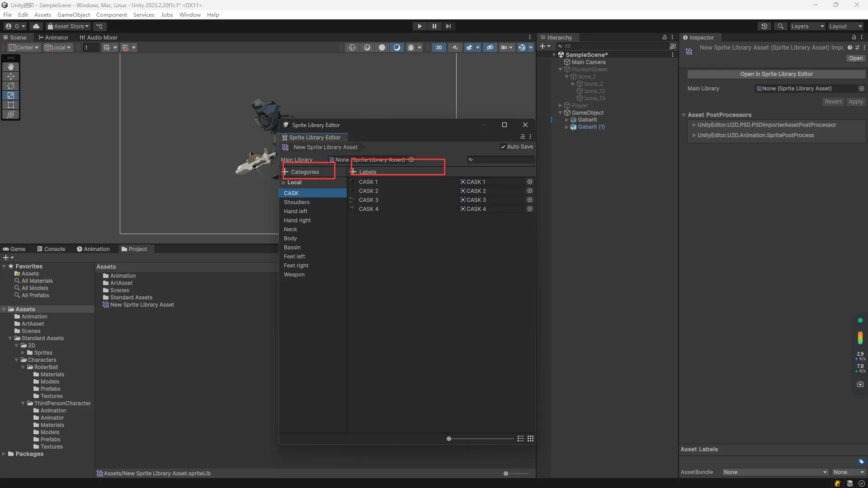Click the Pause button in toolbar
The image size is (868, 488).
coord(434,26)
